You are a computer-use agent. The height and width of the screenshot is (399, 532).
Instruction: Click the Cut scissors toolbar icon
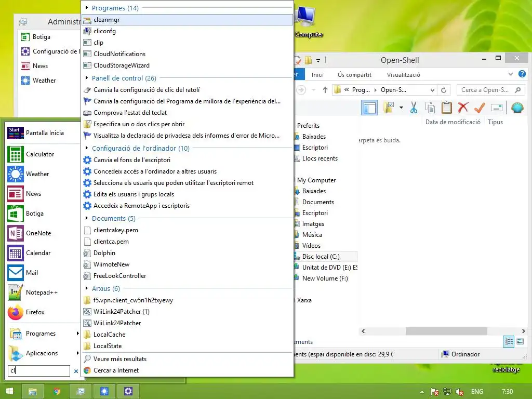coord(414,108)
